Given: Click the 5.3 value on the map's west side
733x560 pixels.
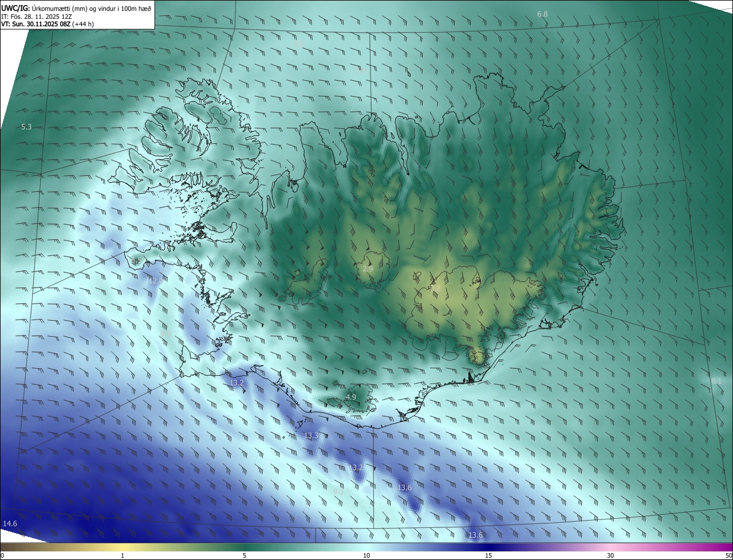Looking at the screenshot, I should (26, 127).
